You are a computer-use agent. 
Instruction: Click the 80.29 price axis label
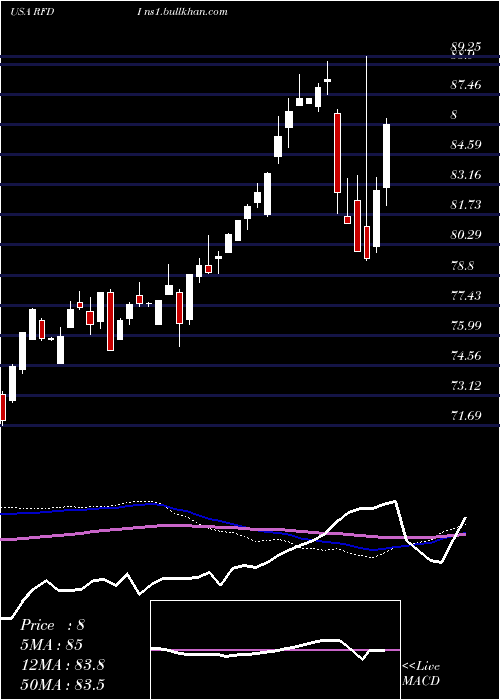[466, 235]
